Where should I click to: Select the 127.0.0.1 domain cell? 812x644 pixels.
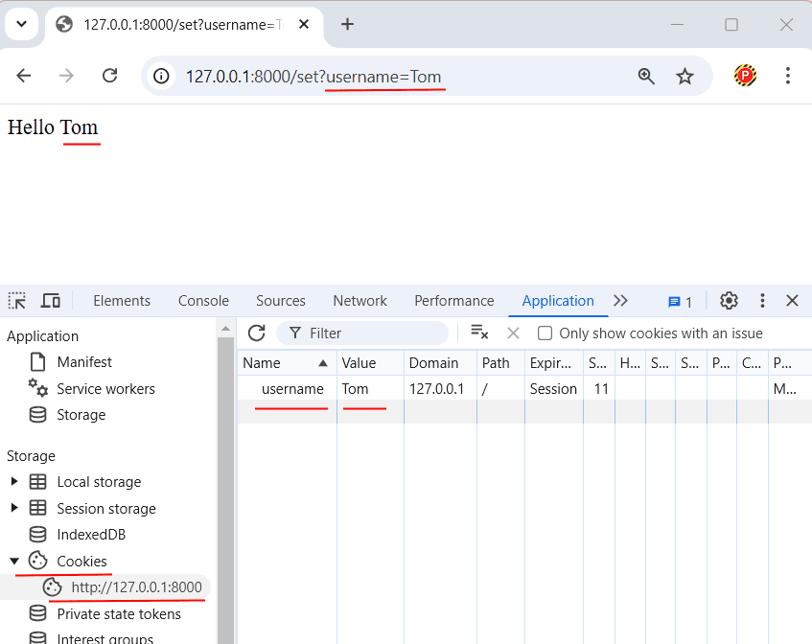click(x=441, y=388)
